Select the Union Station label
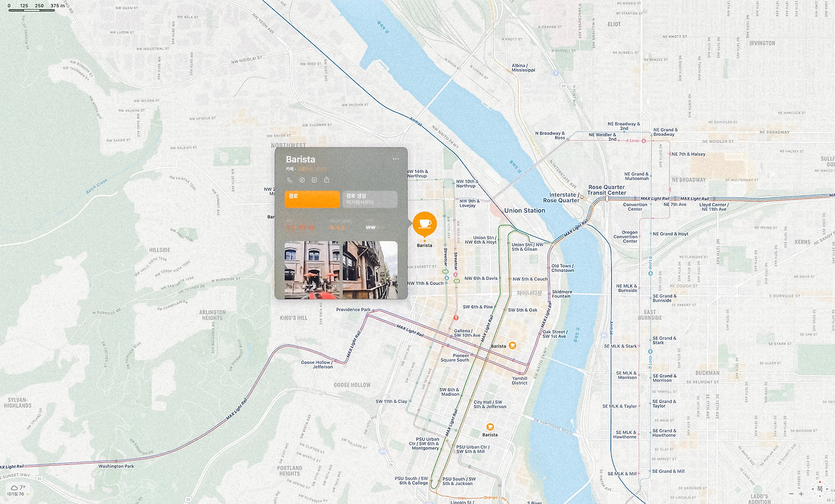 (x=524, y=211)
